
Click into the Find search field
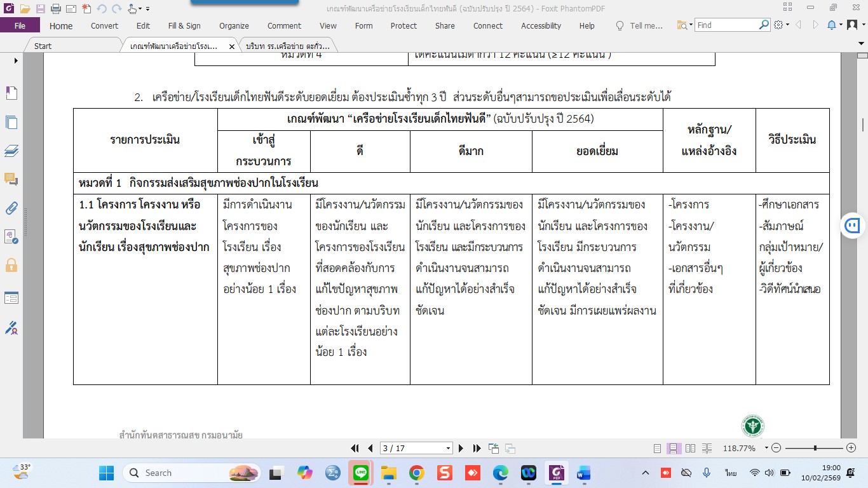pos(726,25)
